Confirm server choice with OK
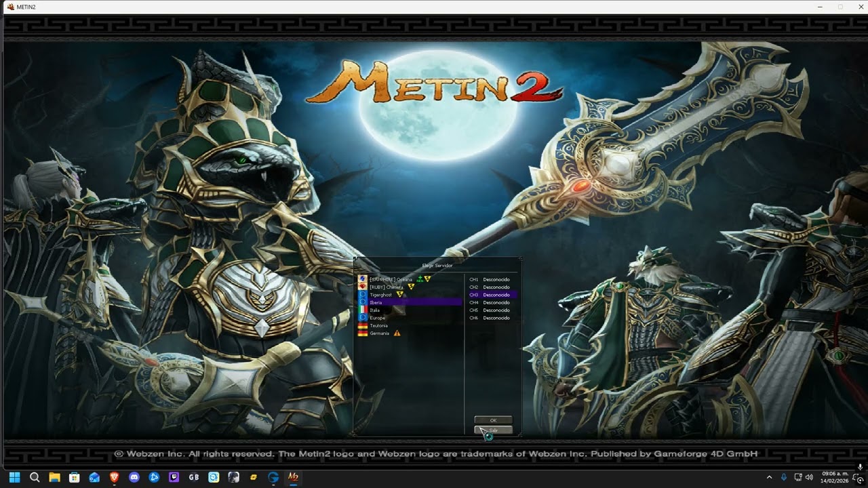This screenshot has height=488, width=868. 493,420
